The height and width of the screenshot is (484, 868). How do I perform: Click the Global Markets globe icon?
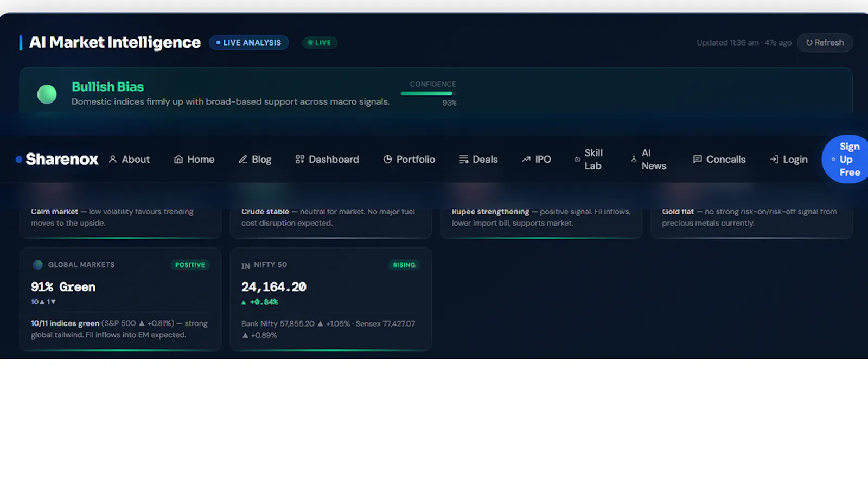click(x=37, y=265)
